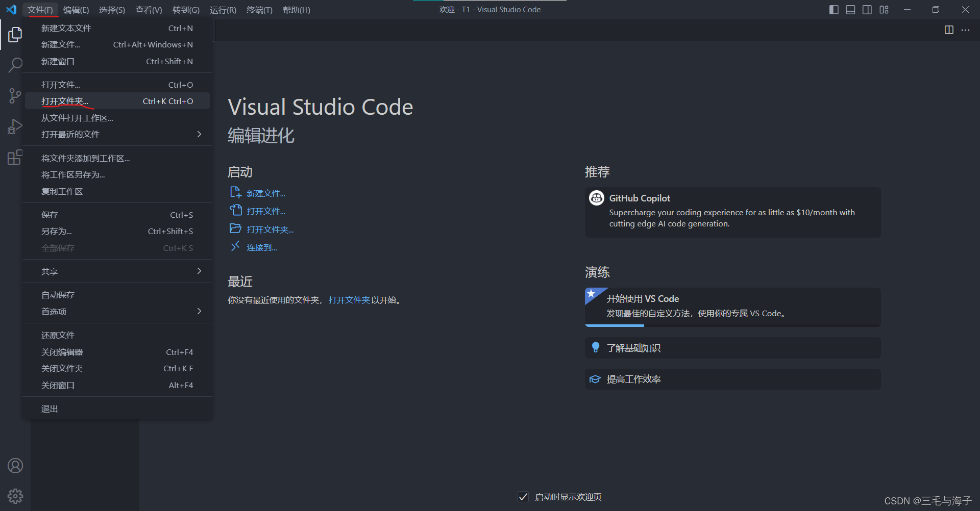Select the Search icon in activity bar
The width and height of the screenshot is (980, 511).
pyautogui.click(x=15, y=65)
